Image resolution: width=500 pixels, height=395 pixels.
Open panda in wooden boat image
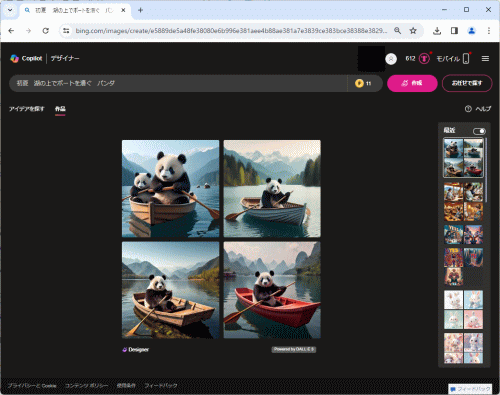coord(171,290)
